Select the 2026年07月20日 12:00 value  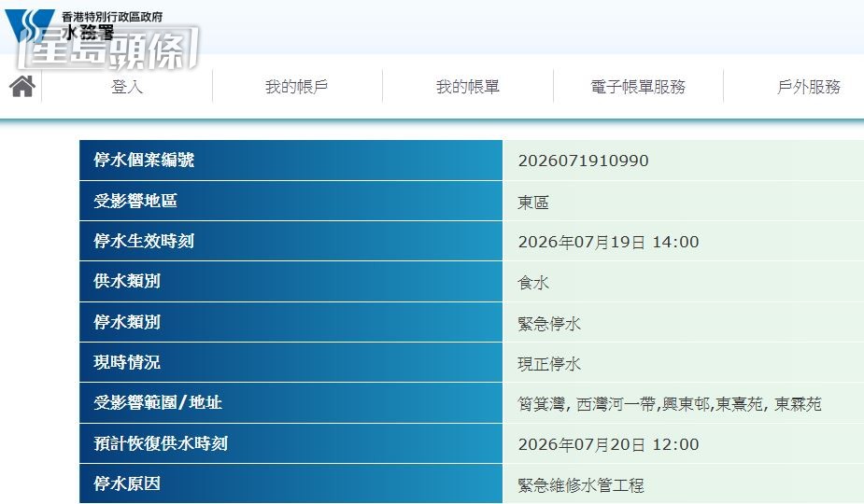click(608, 444)
